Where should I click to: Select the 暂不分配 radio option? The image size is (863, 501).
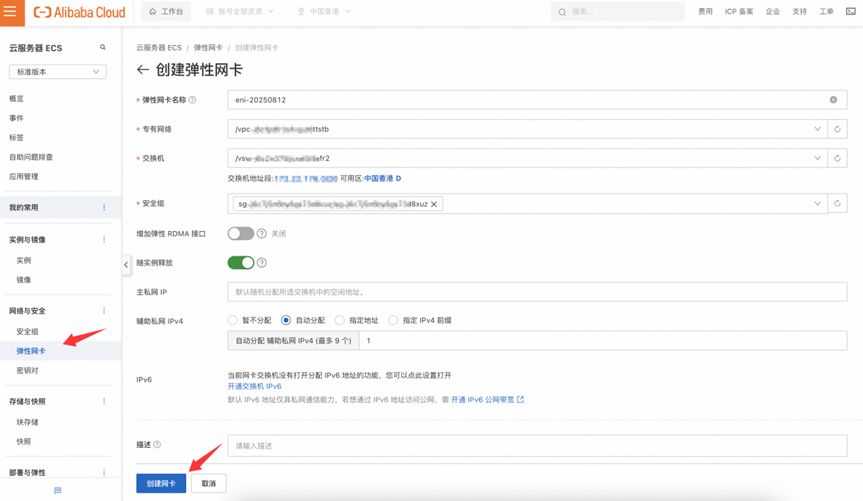coord(232,320)
